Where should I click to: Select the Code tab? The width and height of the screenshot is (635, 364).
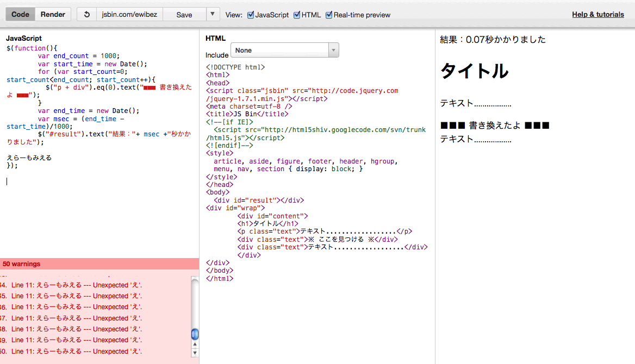(x=20, y=14)
